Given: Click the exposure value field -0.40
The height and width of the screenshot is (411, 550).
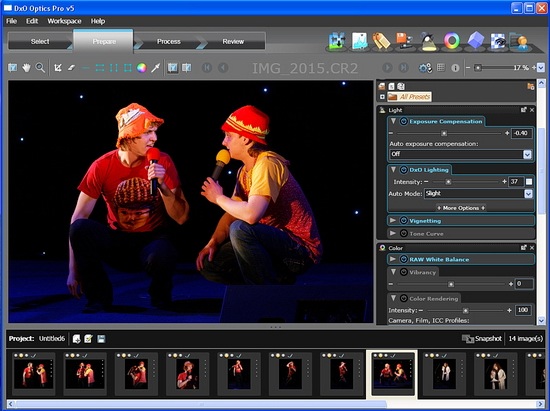Looking at the screenshot, I should point(521,133).
